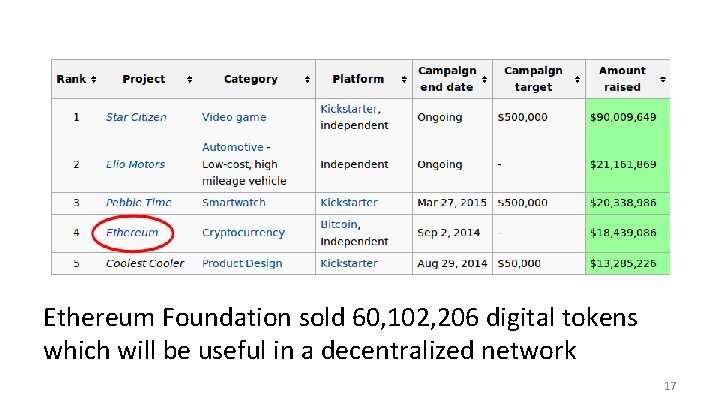Open the Smartwatch category link
Viewport: 720px width, 405px height.
tap(234, 202)
